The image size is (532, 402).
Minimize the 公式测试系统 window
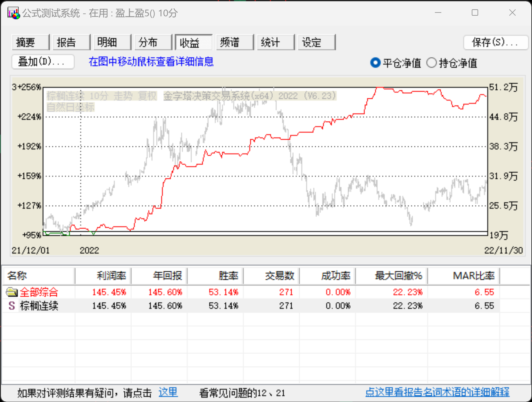coord(438,13)
